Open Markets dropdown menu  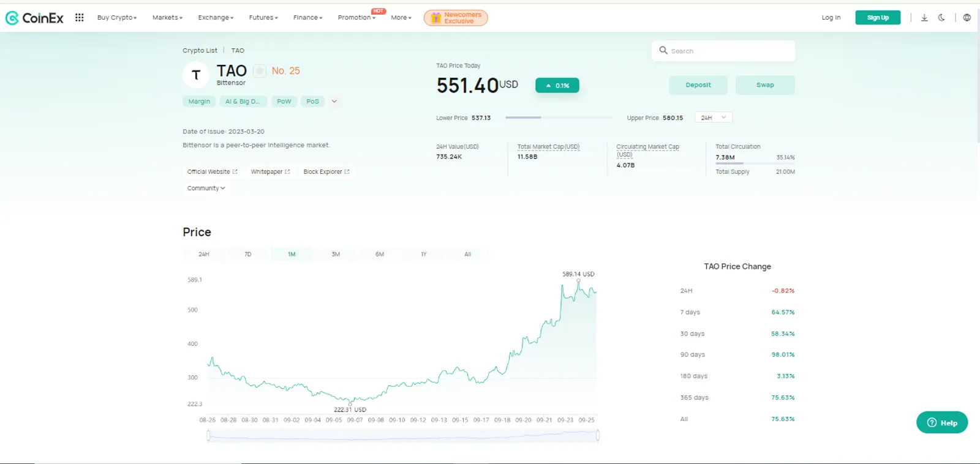point(167,17)
